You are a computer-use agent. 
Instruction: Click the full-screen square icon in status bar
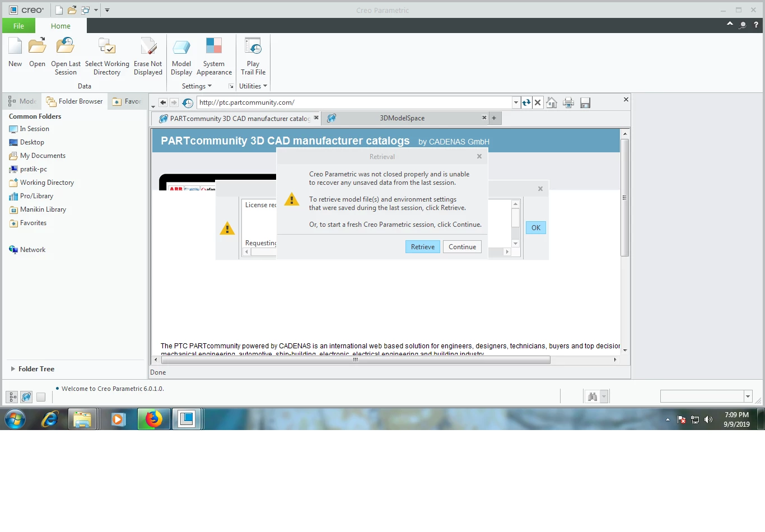click(41, 397)
